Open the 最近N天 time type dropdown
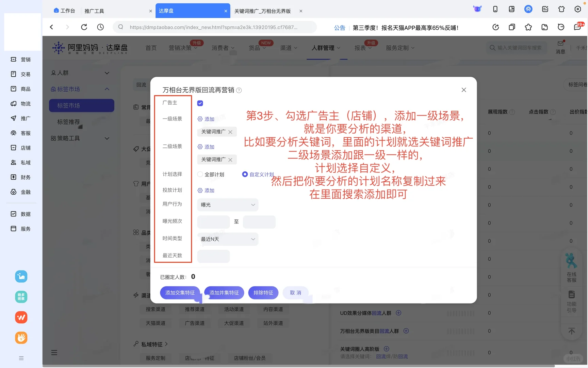Image resolution: width=588 pixels, height=368 pixels. 227,239
